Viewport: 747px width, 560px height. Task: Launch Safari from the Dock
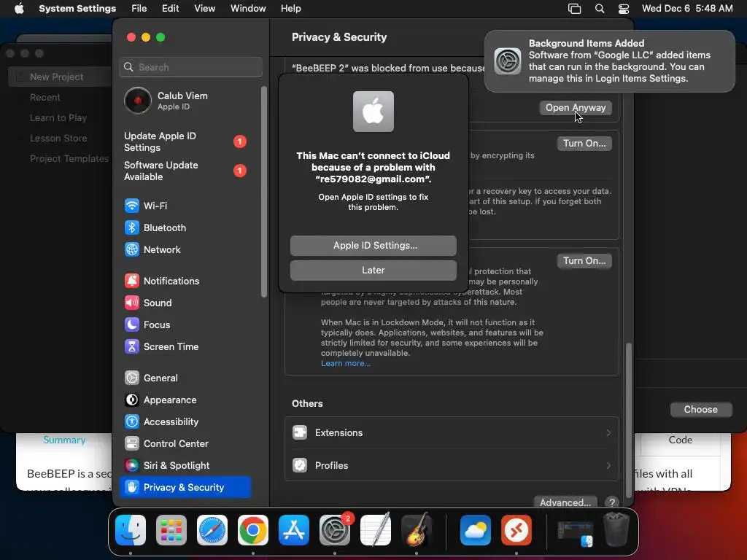coord(212,530)
